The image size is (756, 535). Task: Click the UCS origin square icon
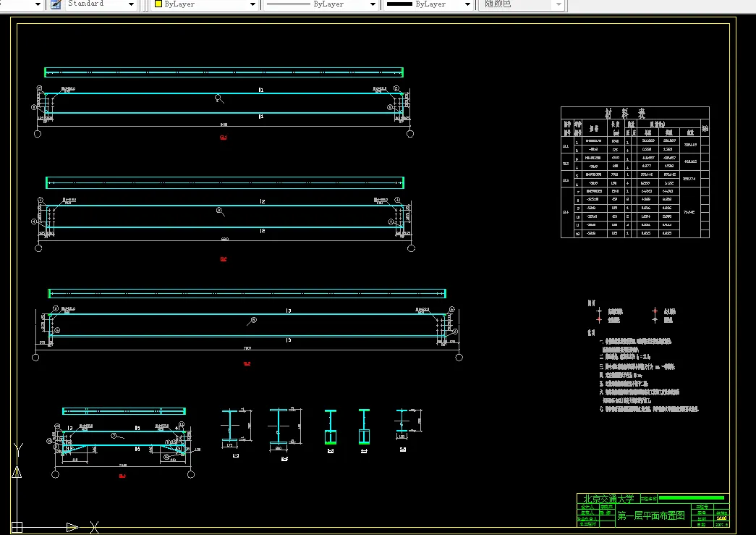click(x=17, y=527)
